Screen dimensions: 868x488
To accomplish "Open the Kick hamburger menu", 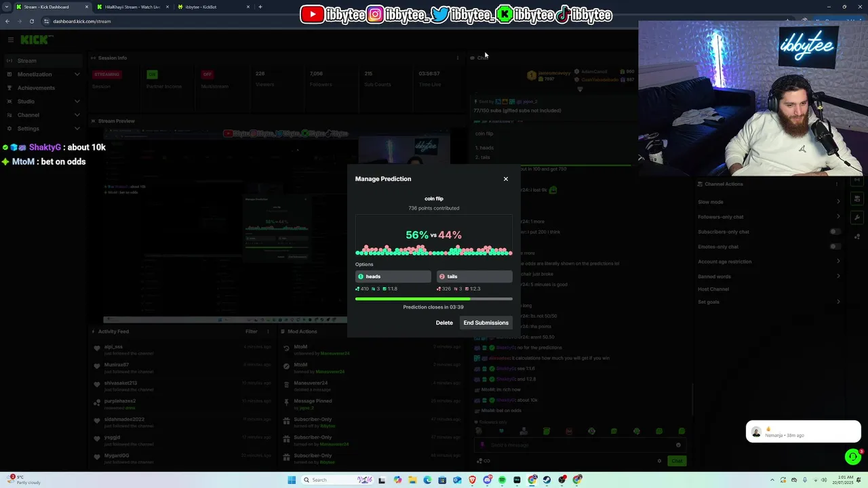I will click(10, 40).
